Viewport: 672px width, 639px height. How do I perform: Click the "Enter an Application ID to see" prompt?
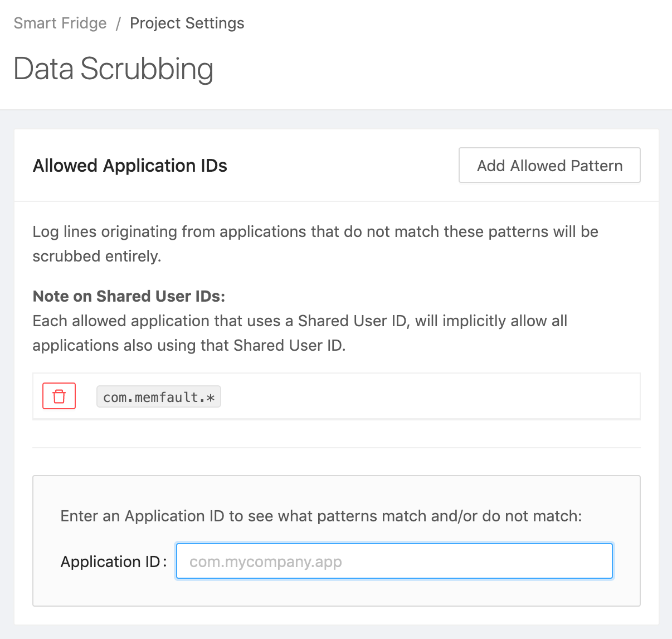321,516
